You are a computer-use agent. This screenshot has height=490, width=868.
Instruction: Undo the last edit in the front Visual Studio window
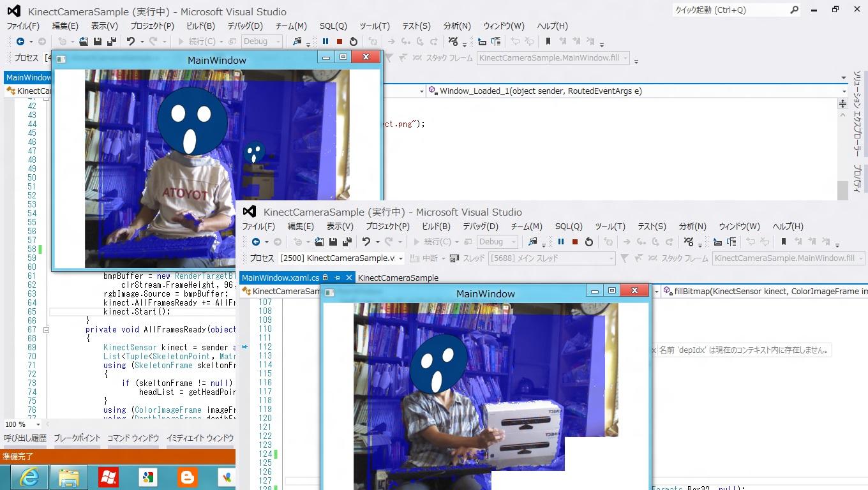(x=366, y=242)
